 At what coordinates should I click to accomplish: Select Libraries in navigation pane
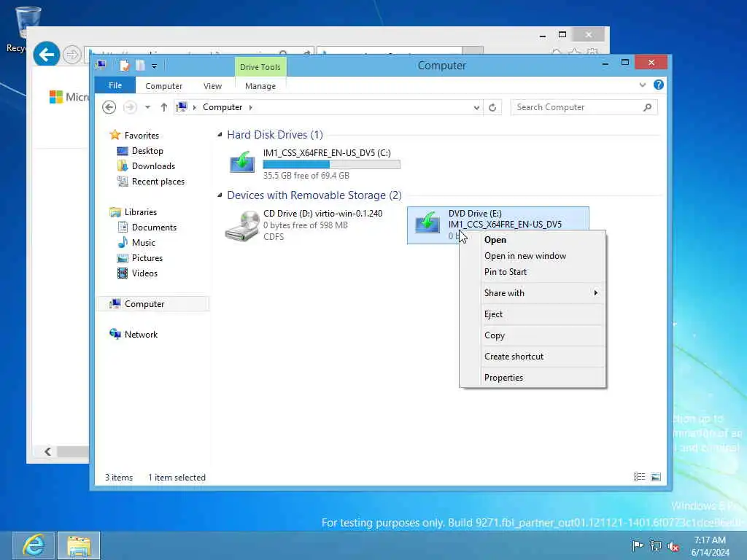pos(140,212)
